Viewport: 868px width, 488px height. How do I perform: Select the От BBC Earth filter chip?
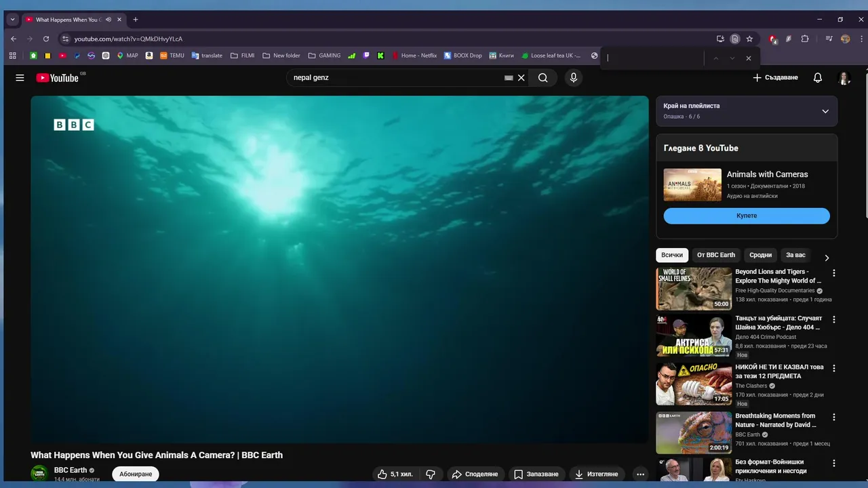point(716,255)
